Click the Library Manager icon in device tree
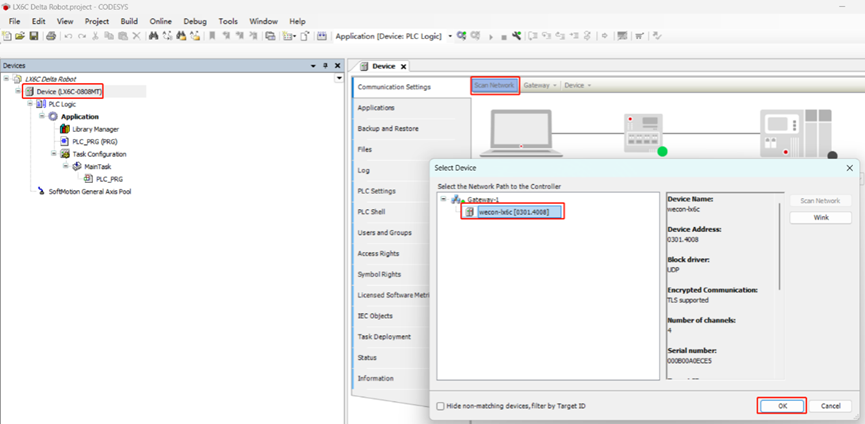Screen dimensions: 865x424 pos(64,129)
